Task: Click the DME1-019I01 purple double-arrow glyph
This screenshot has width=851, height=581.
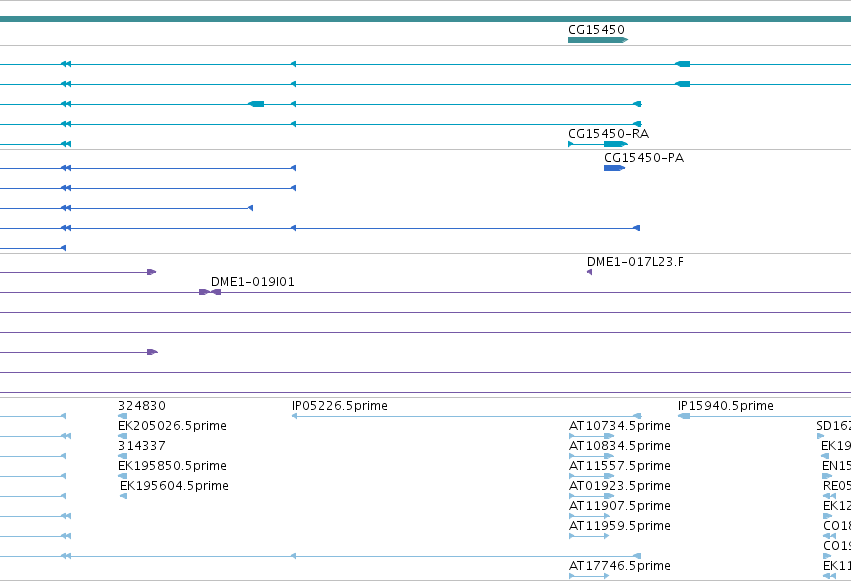Action: tap(210, 292)
